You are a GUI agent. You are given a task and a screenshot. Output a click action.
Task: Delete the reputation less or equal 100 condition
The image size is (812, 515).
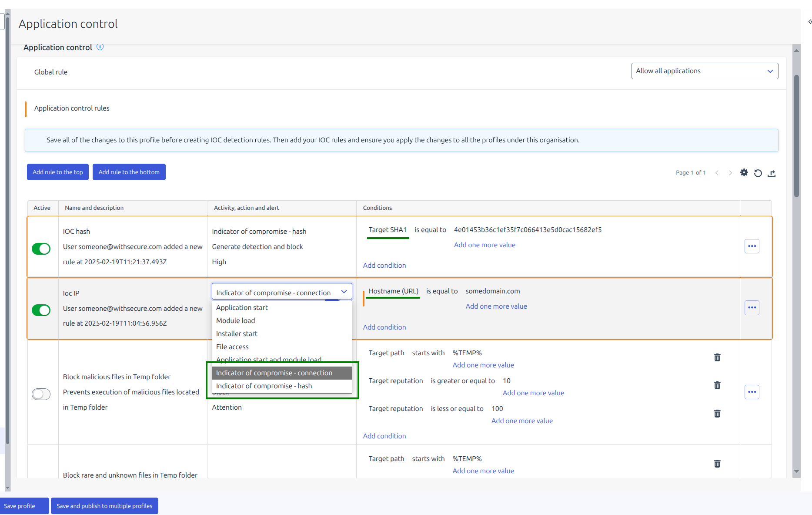[717, 414]
